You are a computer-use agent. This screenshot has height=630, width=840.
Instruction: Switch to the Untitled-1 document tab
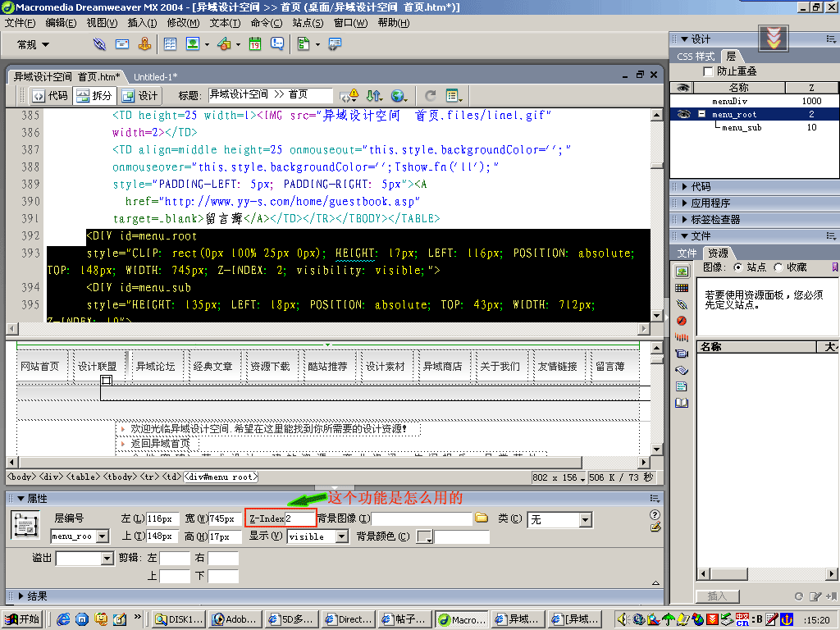tap(156, 76)
